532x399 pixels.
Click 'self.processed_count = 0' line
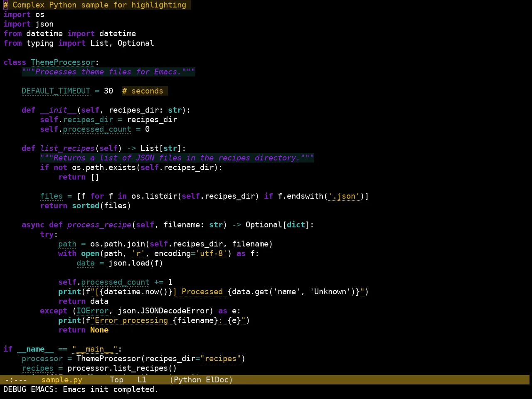click(x=95, y=129)
